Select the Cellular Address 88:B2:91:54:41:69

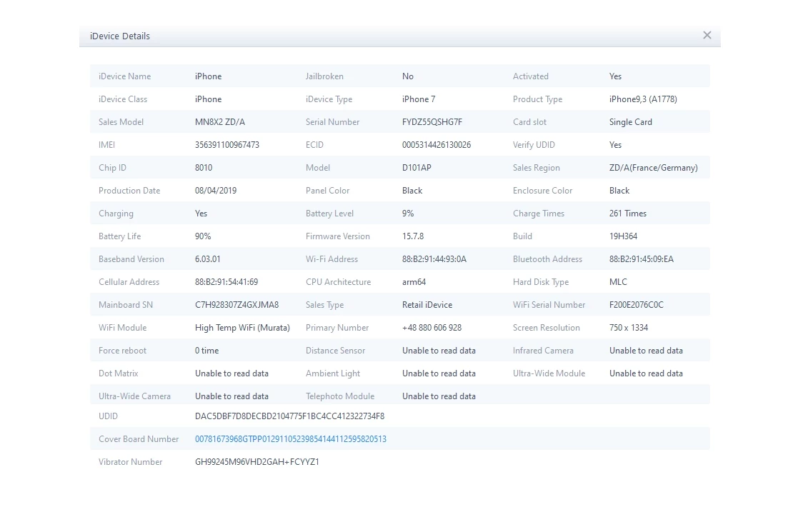pos(226,282)
